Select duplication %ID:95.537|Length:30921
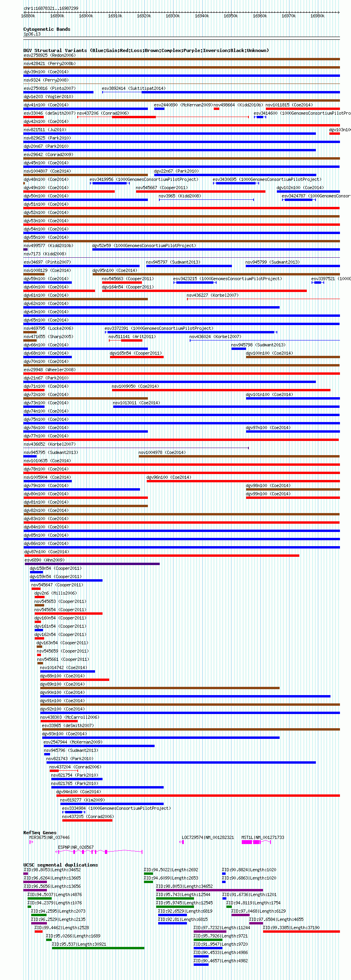Screen dimensions: 351x980 point(79,944)
